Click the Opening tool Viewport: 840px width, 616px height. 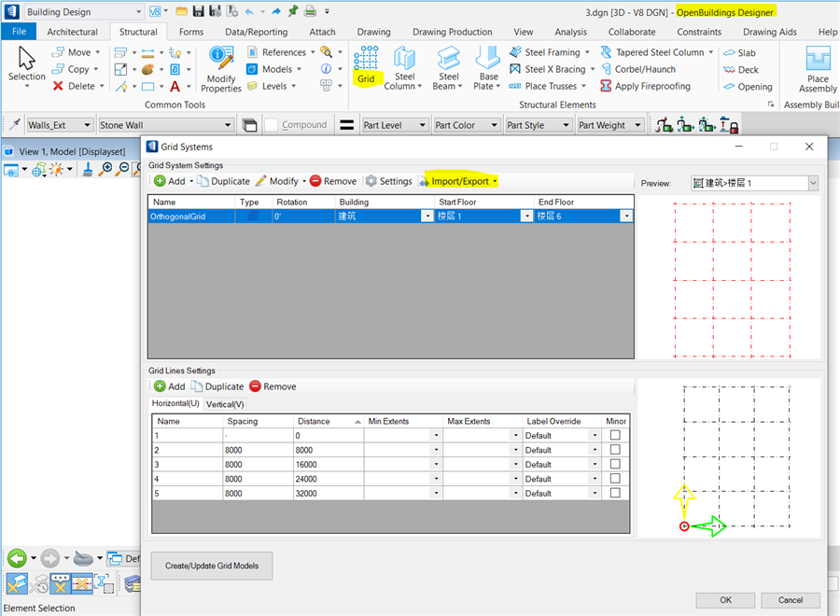(x=748, y=86)
